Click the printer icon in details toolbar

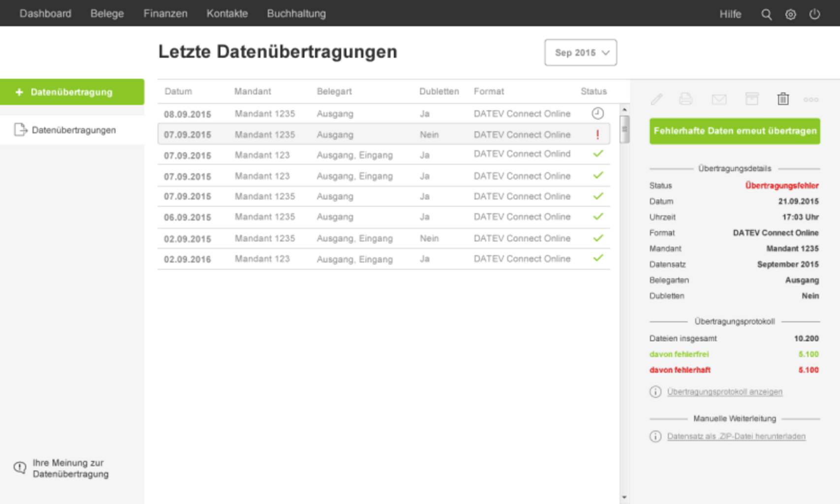coord(685,99)
